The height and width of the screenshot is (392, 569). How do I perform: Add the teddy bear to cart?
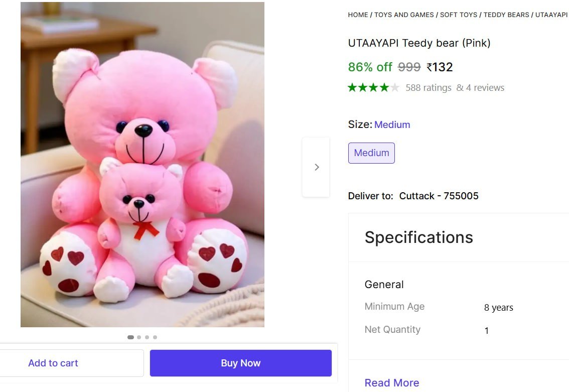point(53,363)
